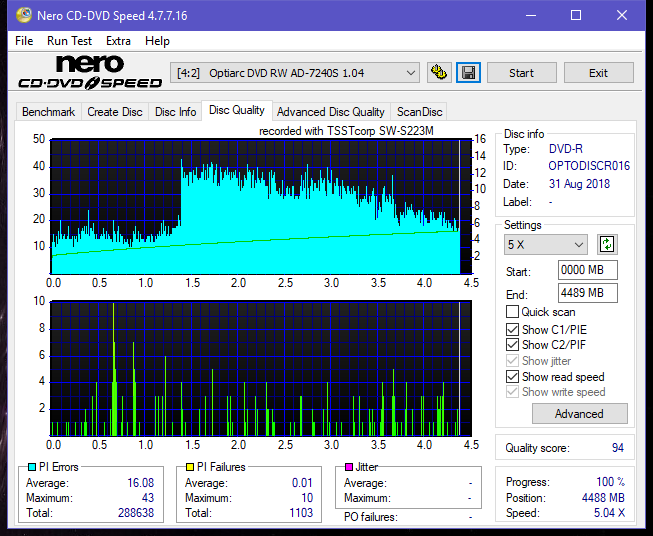This screenshot has height=536, width=653.
Task: Click the PI Errors graph area
Action: [x=261, y=207]
